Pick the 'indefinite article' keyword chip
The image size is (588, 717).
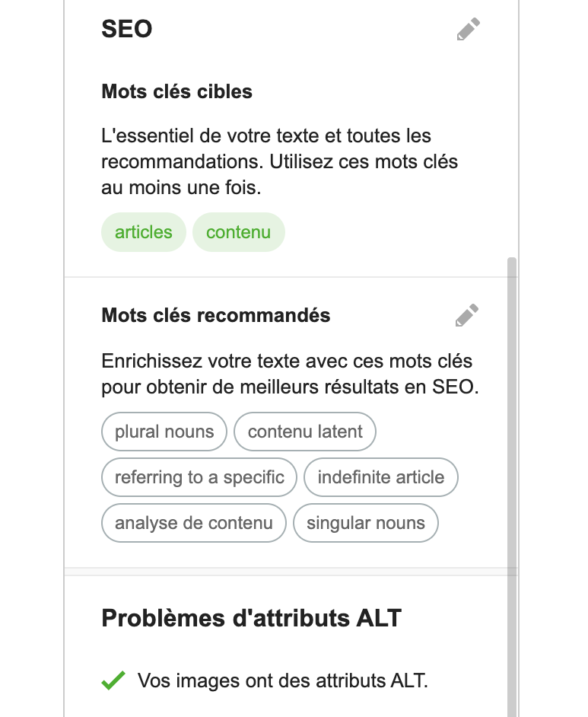(x=380, y=477)
